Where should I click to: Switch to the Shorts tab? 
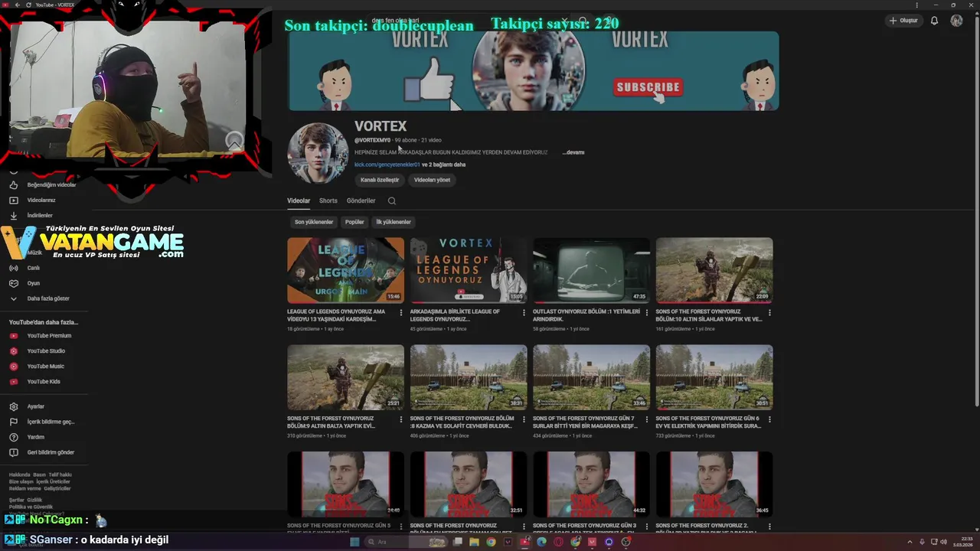click(328, 201)
